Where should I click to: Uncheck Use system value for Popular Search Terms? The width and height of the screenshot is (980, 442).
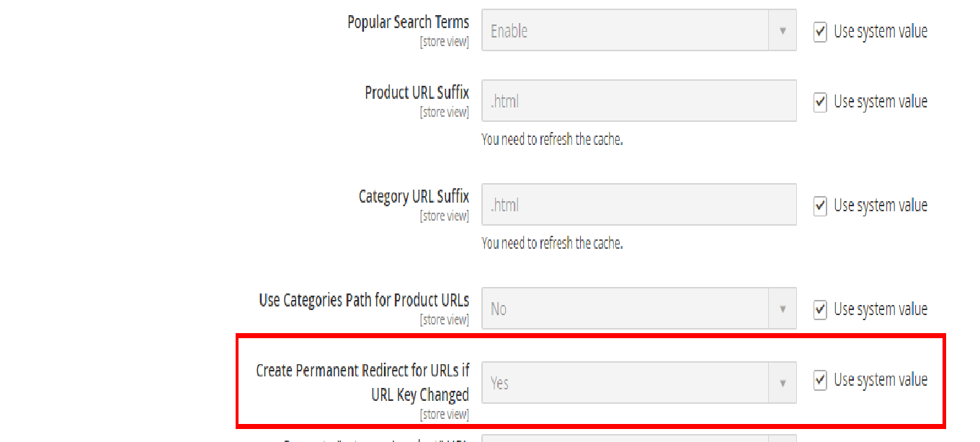(820, 32)
